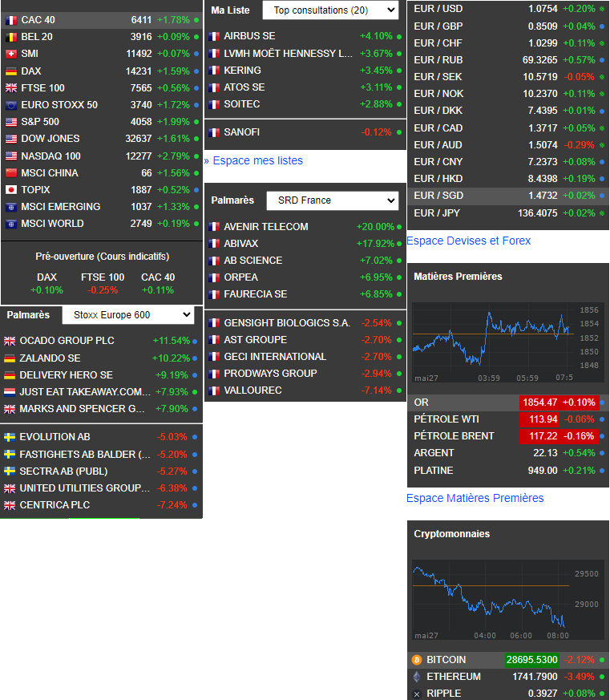Click the UK flag beside OCADO GROUP PLC
This screenshot has width=610, height=700.
tap(10, 341)
